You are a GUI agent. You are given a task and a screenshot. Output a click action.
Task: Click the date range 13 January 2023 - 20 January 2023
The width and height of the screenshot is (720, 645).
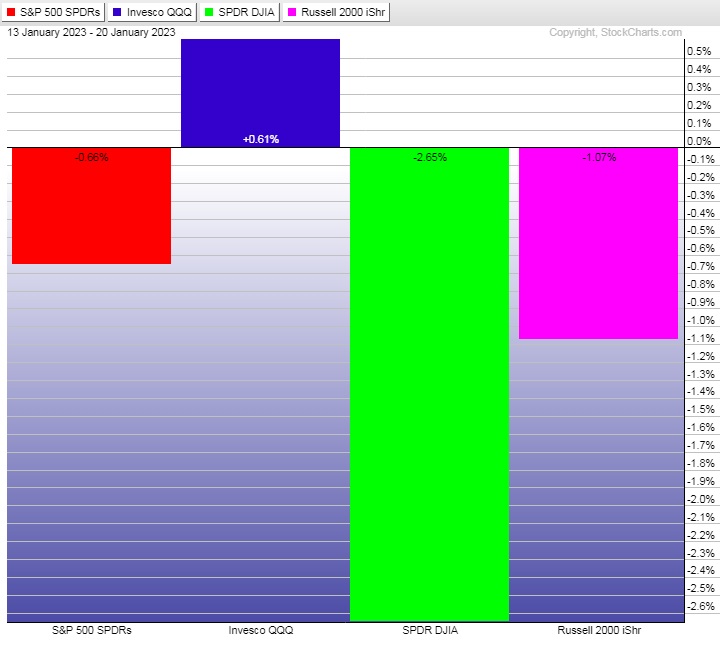(x=91, y=32)
